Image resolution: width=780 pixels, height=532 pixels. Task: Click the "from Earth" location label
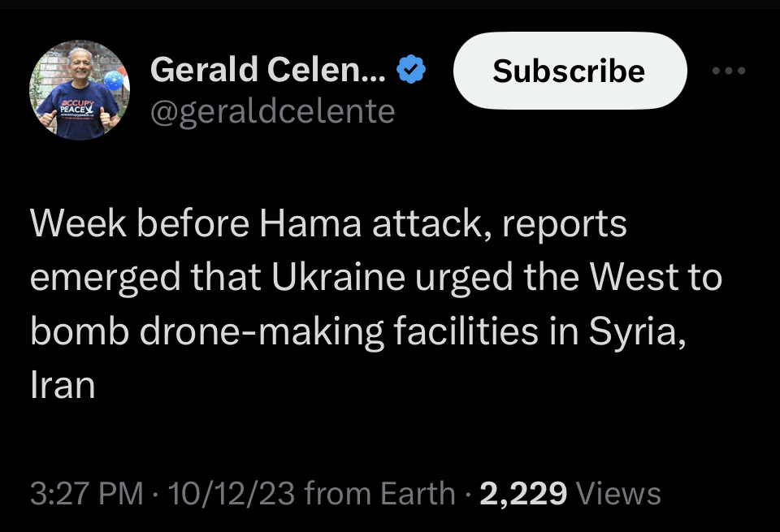380,493
